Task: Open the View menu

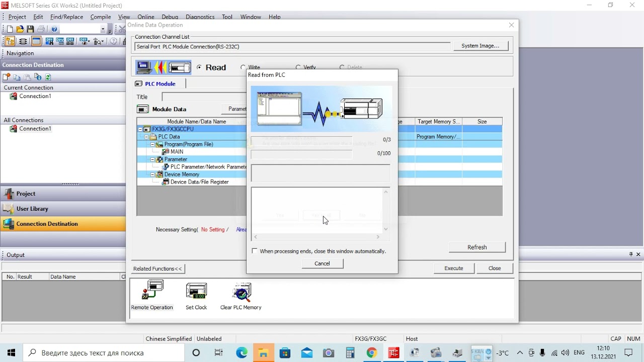Action: click(124, 17)
